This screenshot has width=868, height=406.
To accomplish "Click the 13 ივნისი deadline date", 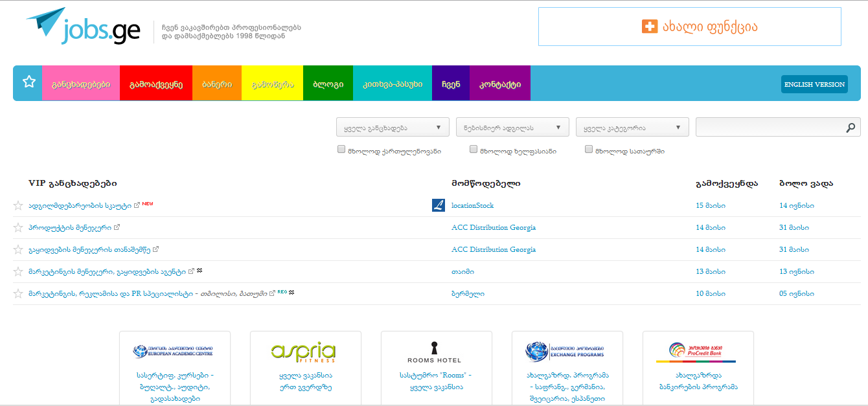I will click(x=797, y=272).
